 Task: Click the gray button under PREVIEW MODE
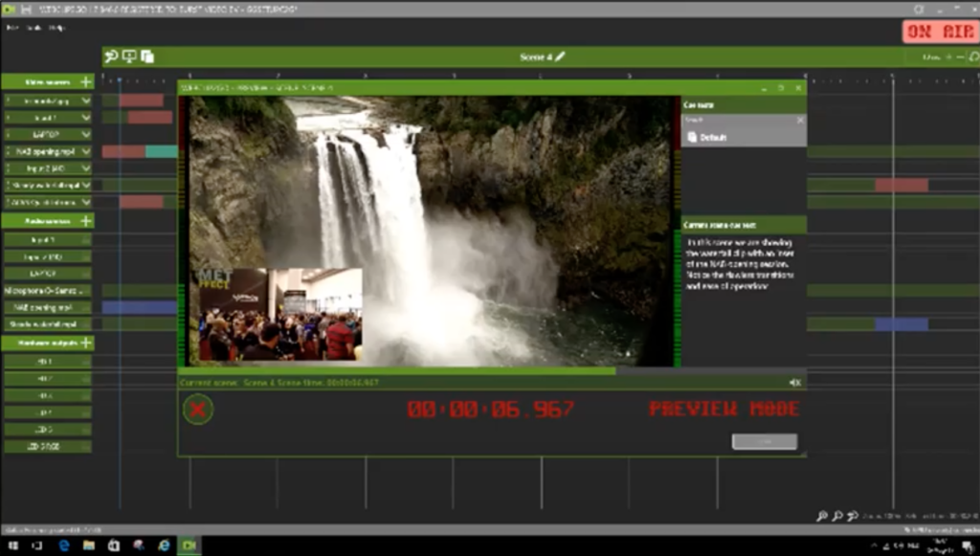tap(764, 441)
